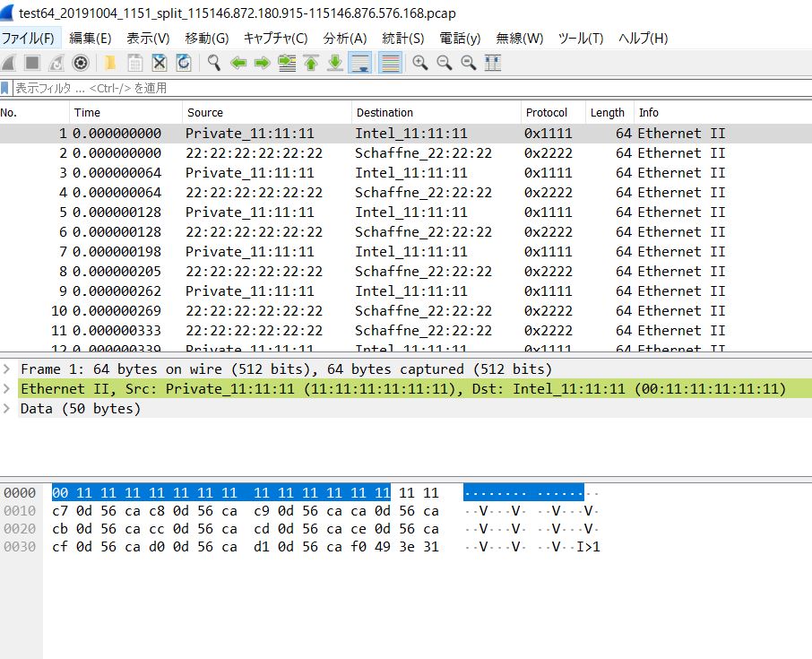Sort packets by the Source column header
Viewport: 812px width, 659px height.
pos(205,113)
